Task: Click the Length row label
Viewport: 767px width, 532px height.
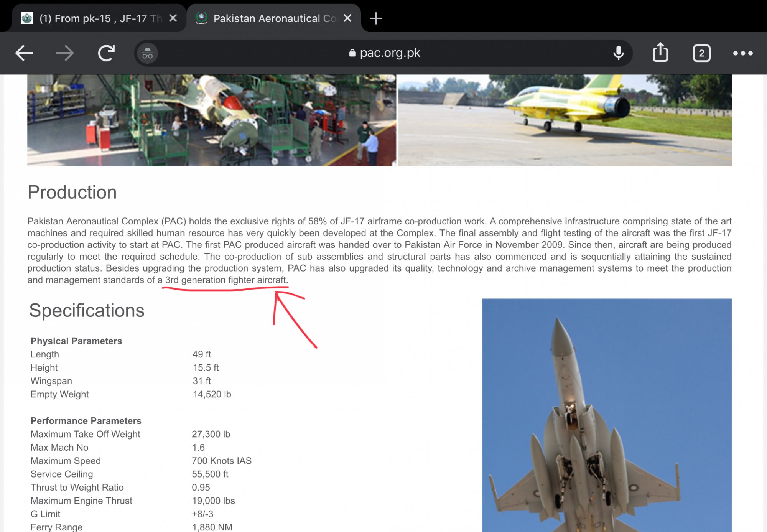Action: click(45, 354)
